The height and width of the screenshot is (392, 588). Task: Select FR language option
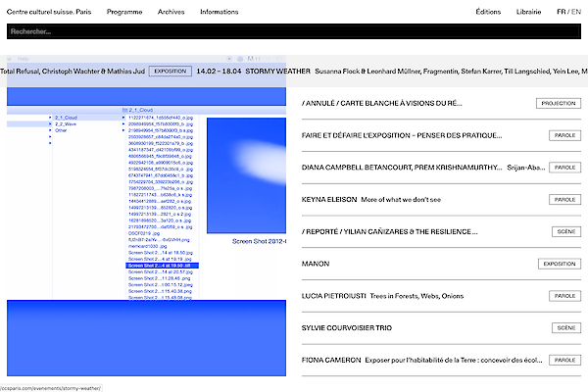click(560, 12)
